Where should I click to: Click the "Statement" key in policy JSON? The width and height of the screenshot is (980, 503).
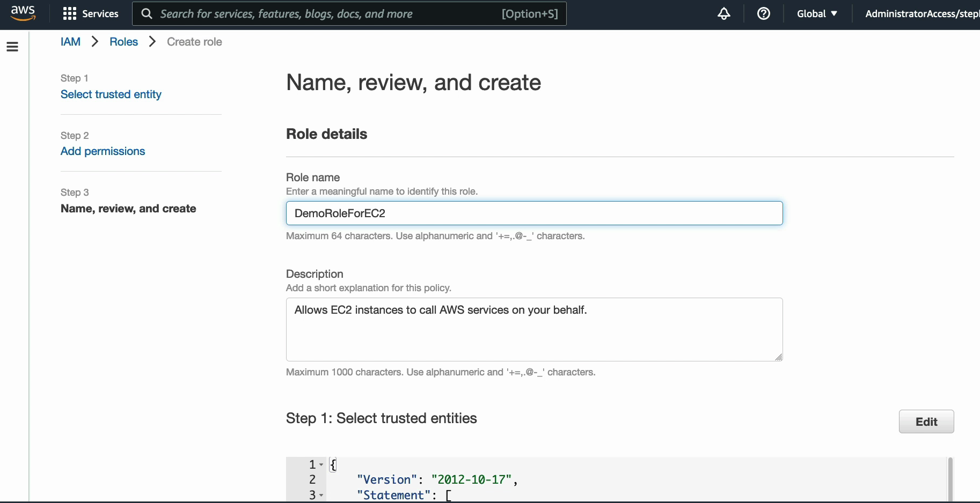pyautogui.click(x=393, y=495)
